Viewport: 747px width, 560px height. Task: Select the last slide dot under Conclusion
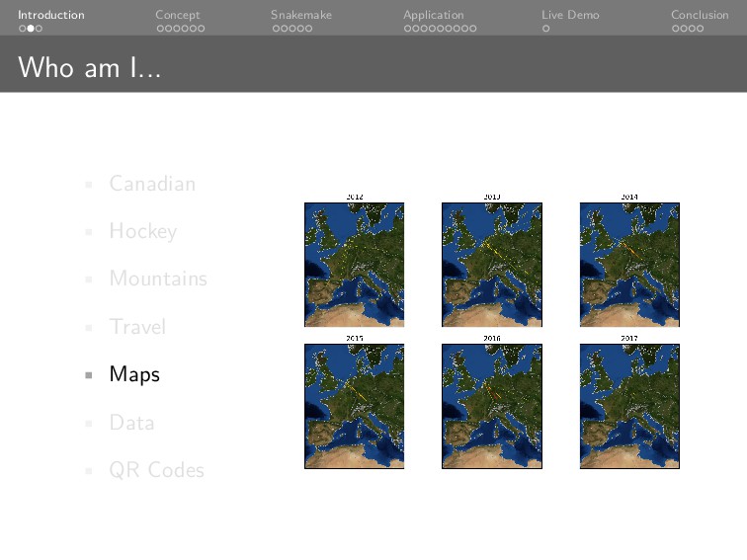[x=700, y=29]
